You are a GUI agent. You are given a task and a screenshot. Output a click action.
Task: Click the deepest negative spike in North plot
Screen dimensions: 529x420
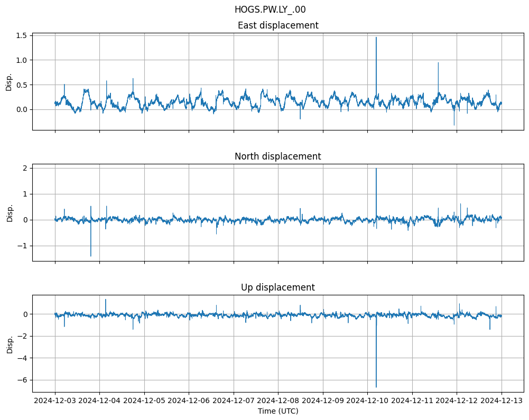click(91, 256)
